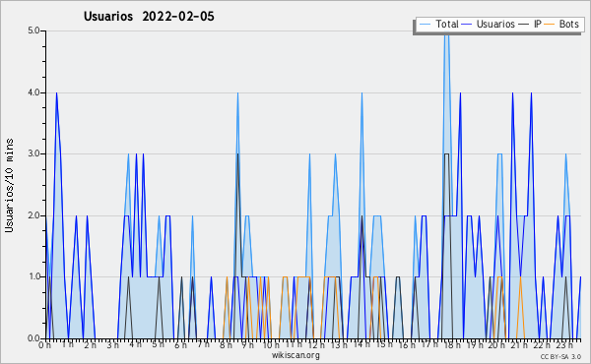591x364 pixels.
Task: Click the 'wikiscan.org' label below the chart
Action: (x=295, y=355)
